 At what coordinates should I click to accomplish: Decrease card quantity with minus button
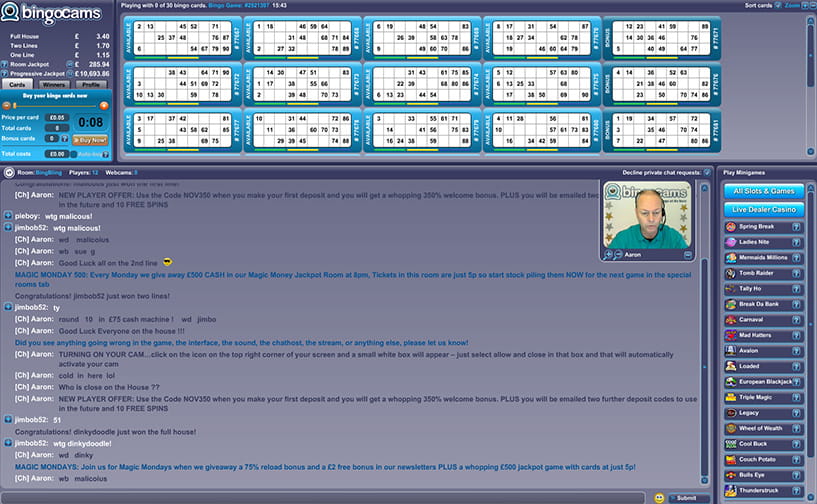(7, 106)
